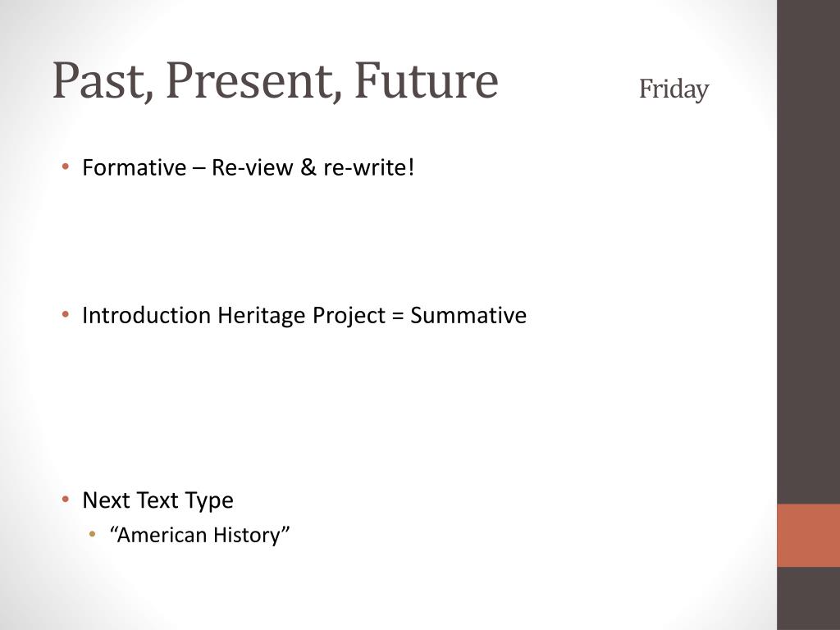Click the equals sign before Summative
The image size is (840, 630).
(398, 316)
